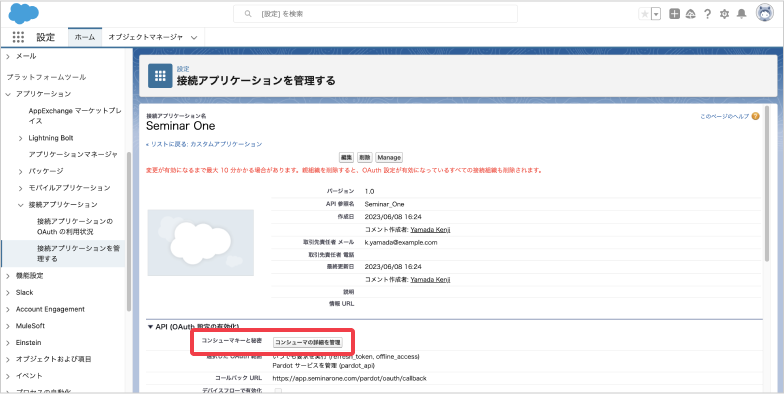
Task: Click the callback URL value text
Action: [350, 378]
